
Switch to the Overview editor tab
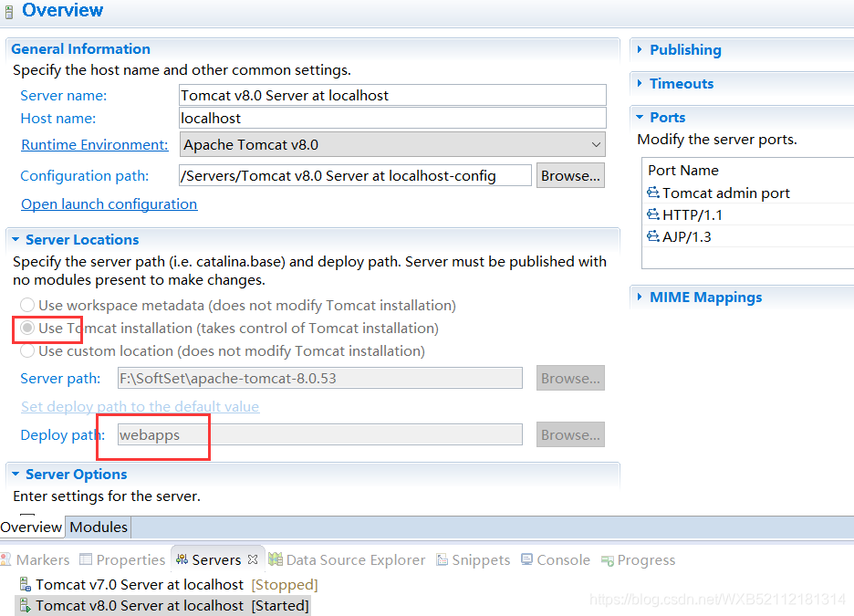[31, 527]
